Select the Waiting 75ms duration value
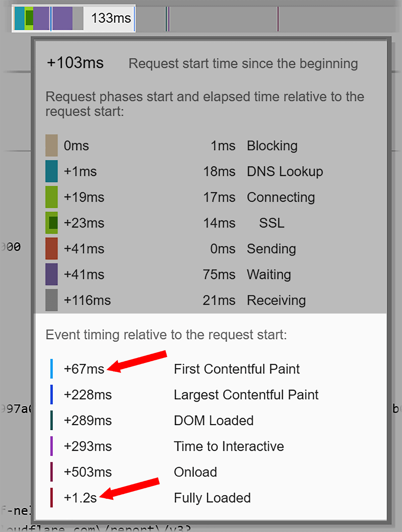 219,275
